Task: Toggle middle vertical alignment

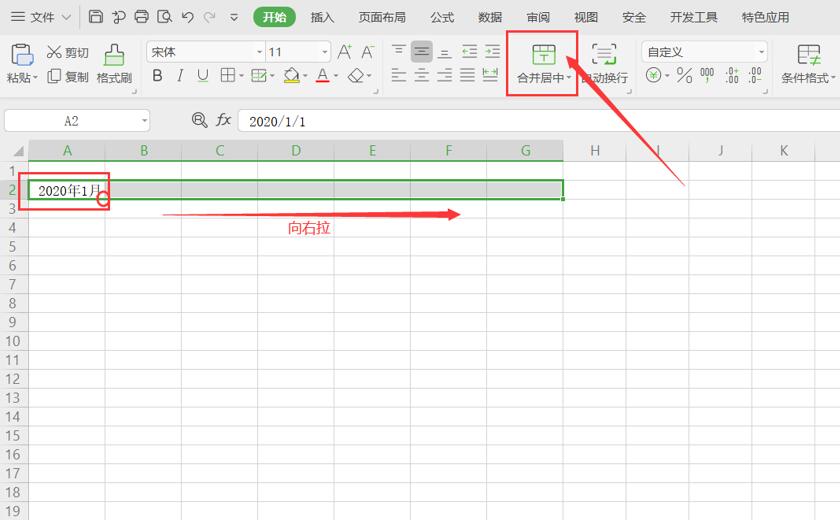Action: pos(422,51)
